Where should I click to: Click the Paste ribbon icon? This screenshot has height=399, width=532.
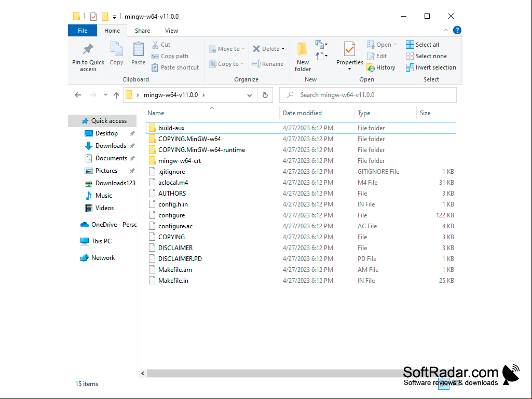[138, 53]
